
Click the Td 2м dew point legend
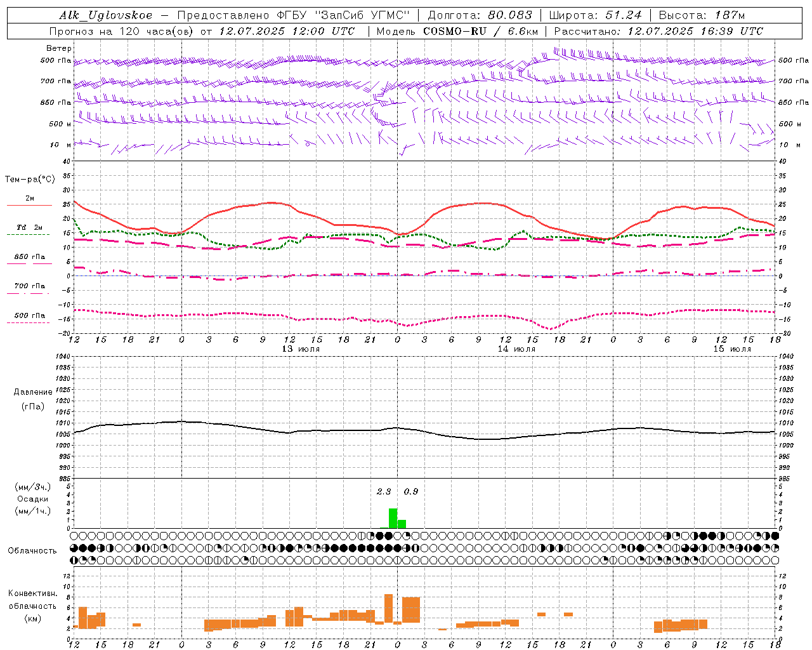(30, 227)
